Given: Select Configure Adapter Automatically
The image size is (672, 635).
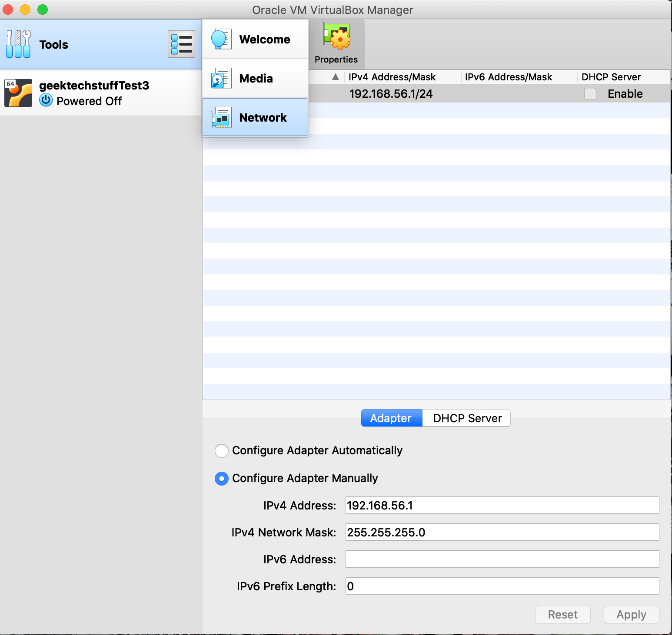Looking at the screenshot, I should tap(222, 450).
